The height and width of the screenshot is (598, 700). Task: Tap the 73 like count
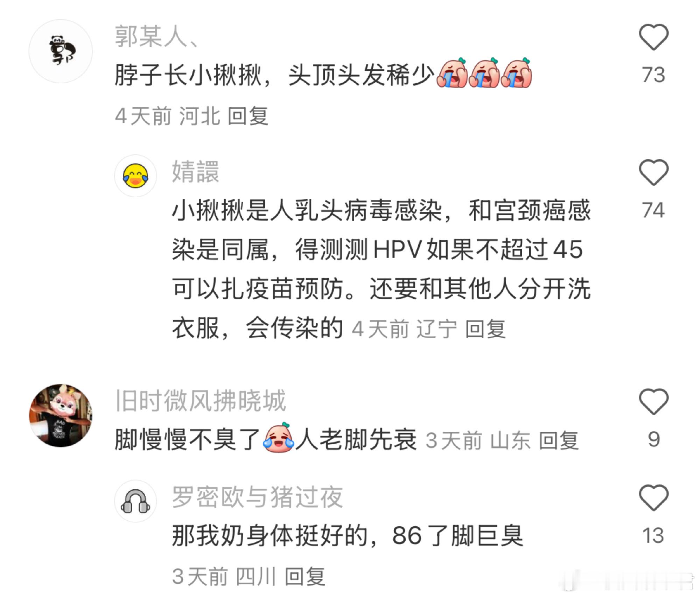(653, 75)
